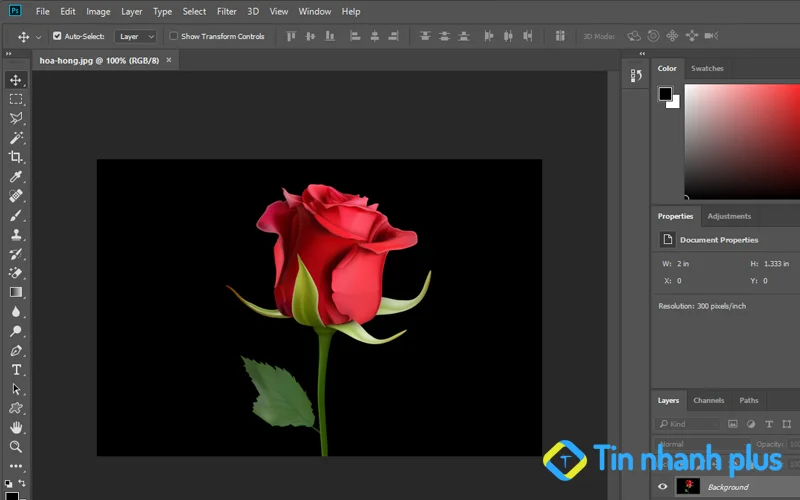This screenshot has height=500, width=800.
Task: Select the History Brush tool
Action: 16,254
